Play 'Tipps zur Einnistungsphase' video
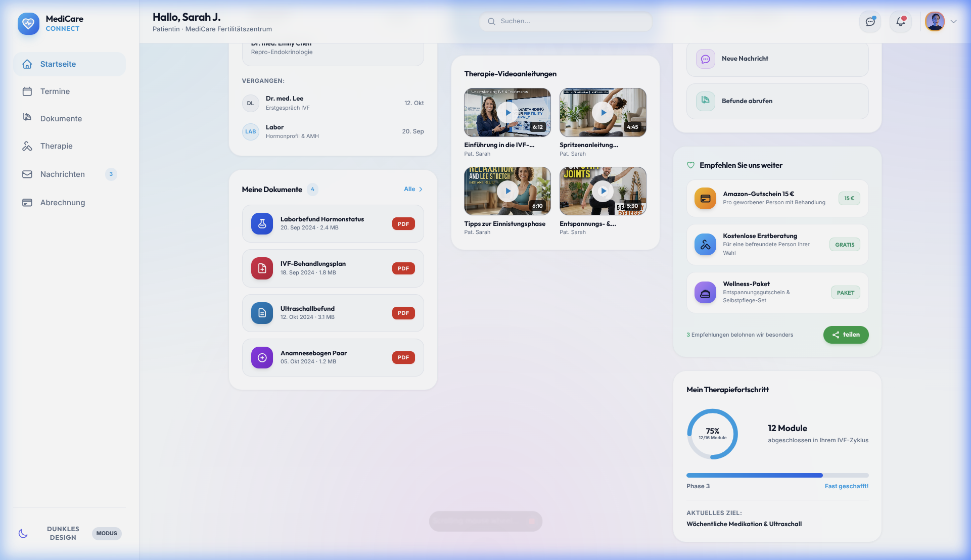971x560 pixels. [507, 191]
